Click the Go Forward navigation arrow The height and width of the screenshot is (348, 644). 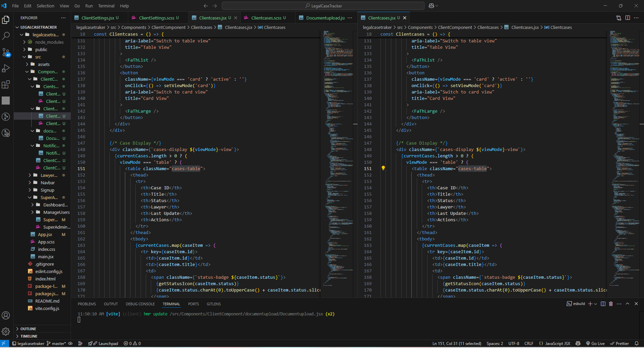click(215, 5)
